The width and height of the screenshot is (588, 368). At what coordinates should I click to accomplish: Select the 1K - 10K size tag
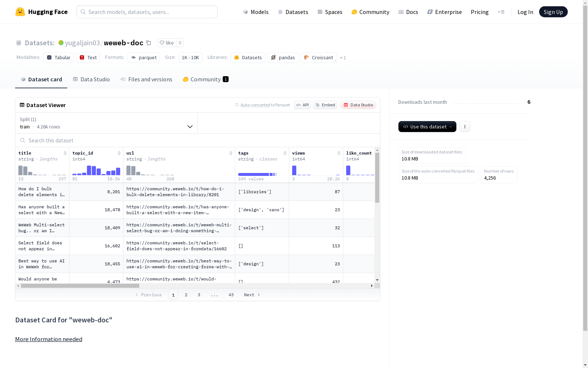[x=190, y=57]
